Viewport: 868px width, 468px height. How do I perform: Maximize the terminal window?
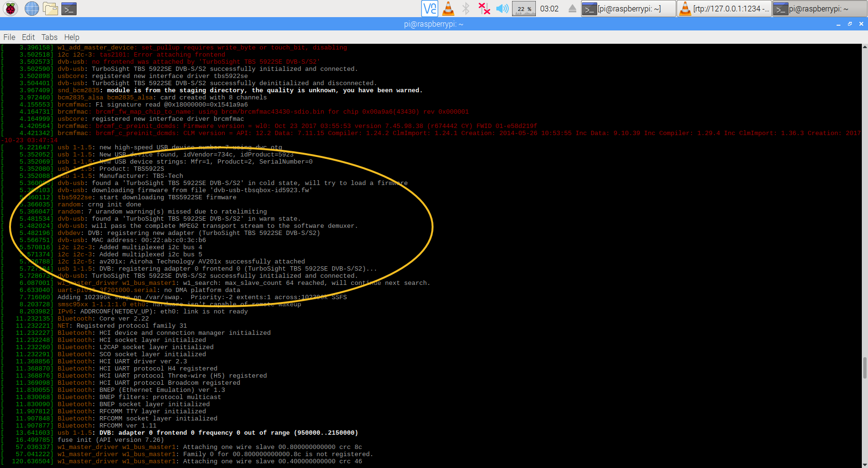[850, 24]
